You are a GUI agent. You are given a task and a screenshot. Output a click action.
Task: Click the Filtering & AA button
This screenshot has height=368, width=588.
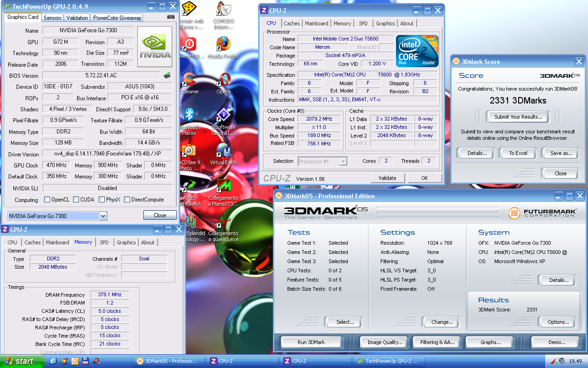tap(437, 342)
